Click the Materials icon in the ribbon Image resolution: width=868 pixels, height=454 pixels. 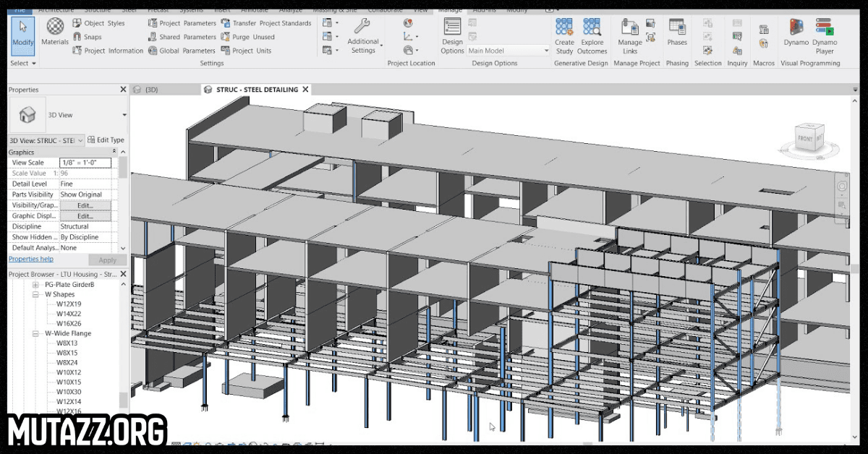[55, 33]
